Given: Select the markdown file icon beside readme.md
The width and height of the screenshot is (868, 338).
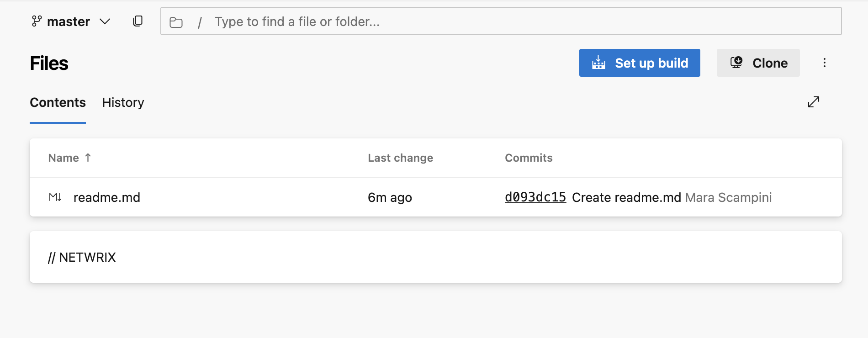Looking at the screenshot, I should [54, 197].
